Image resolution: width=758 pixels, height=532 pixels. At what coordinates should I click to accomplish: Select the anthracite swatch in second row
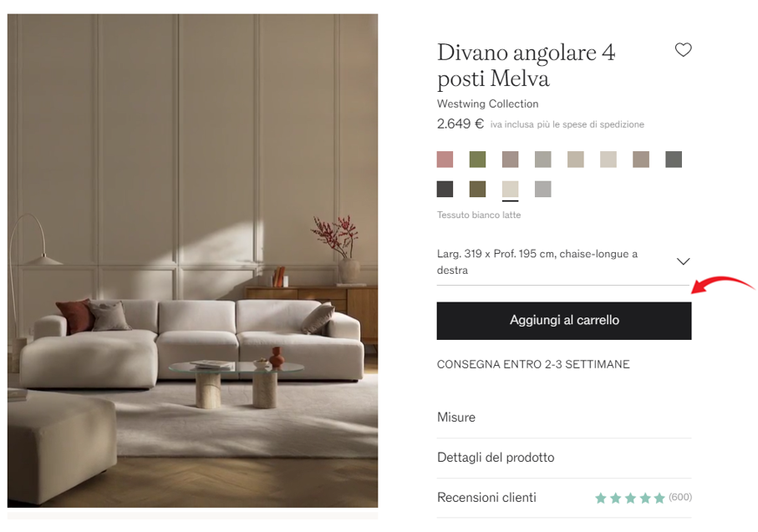445,189
